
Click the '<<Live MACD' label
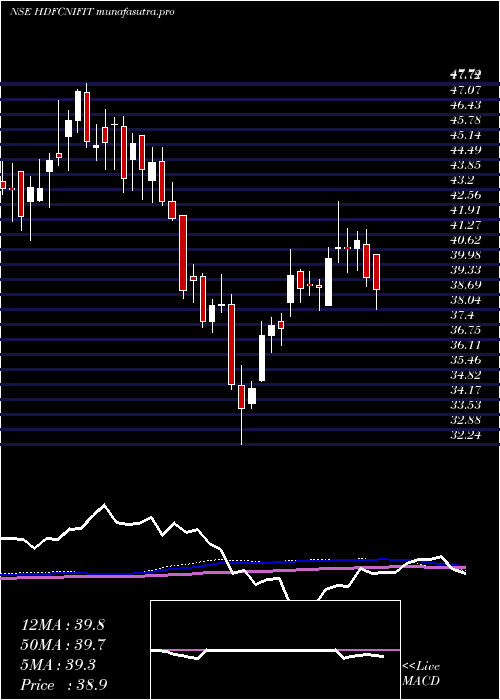pos(421,674)
